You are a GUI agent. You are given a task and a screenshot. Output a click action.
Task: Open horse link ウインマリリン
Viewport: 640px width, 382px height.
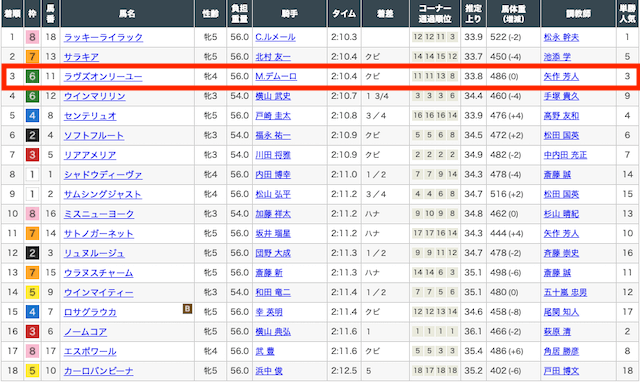coord(94,96)
